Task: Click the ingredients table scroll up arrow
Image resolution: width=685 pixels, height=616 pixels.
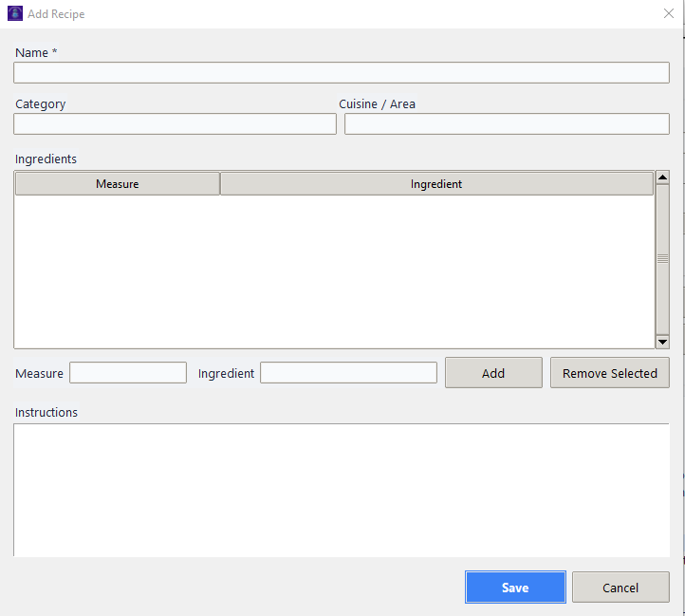Action: pyautogui.click(x=662, y=177)
